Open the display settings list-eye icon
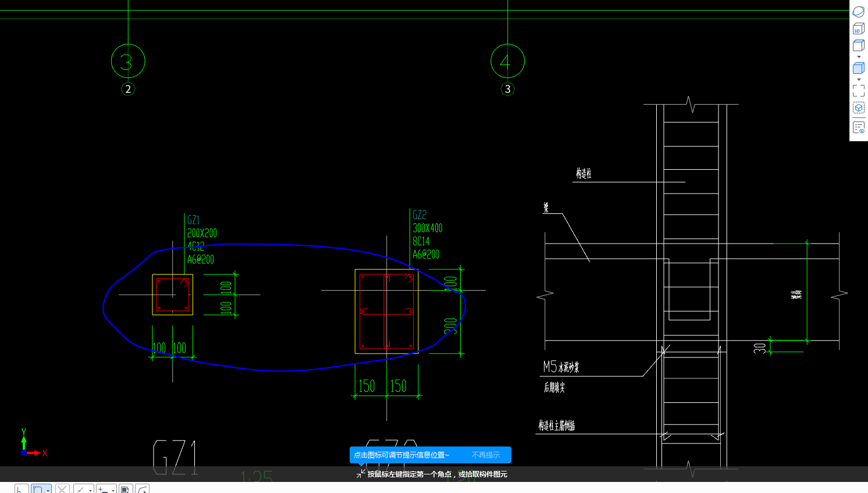This screenshot has height=493, width=868. click(859, 127)
